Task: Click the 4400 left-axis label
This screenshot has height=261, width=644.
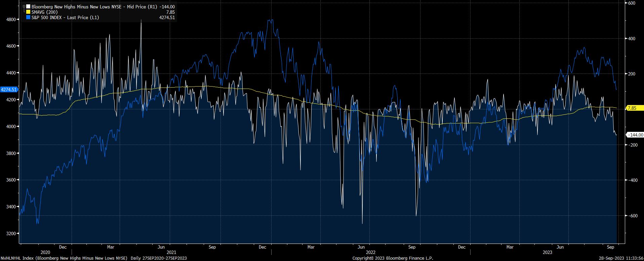Action: tap(11, 73)
